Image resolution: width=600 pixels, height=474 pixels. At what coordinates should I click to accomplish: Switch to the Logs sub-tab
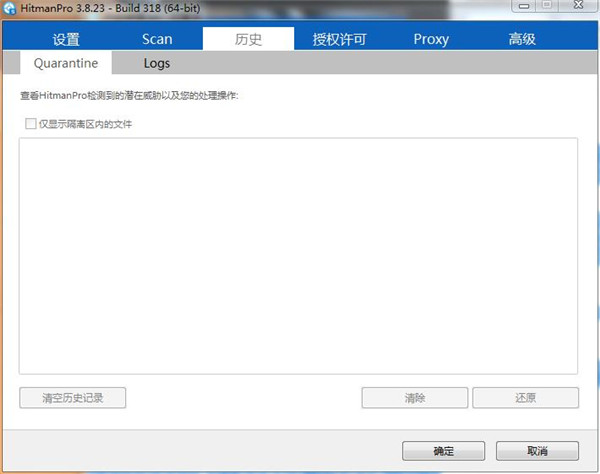[x=157, y=63]
